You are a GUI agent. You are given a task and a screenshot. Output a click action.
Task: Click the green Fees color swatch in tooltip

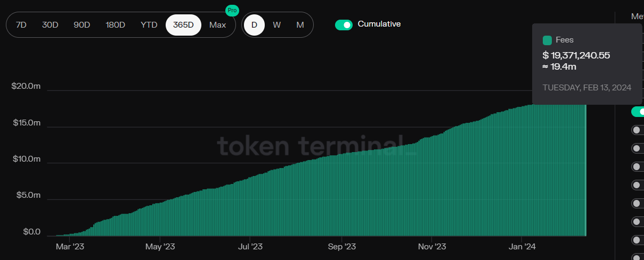(547, 40)
